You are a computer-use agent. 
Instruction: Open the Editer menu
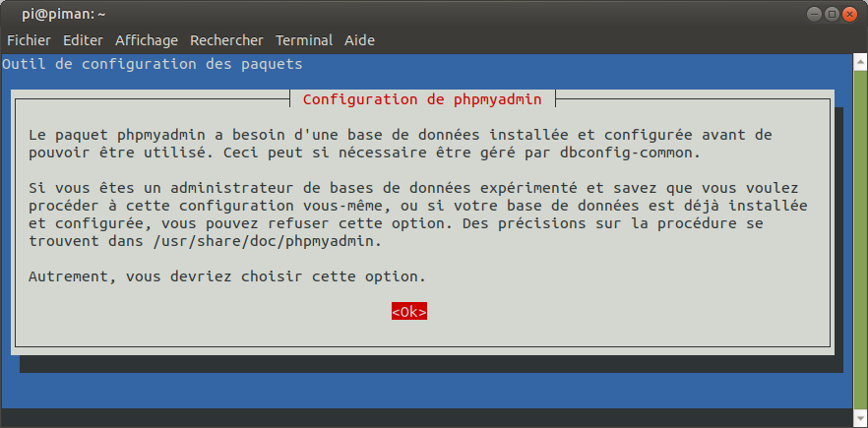[x=83, y=40]
